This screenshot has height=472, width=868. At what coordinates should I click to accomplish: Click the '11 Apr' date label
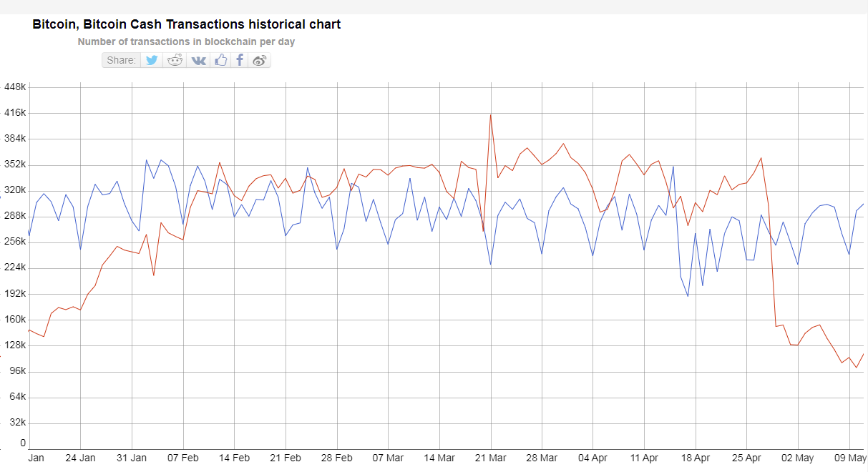(644, 458)
